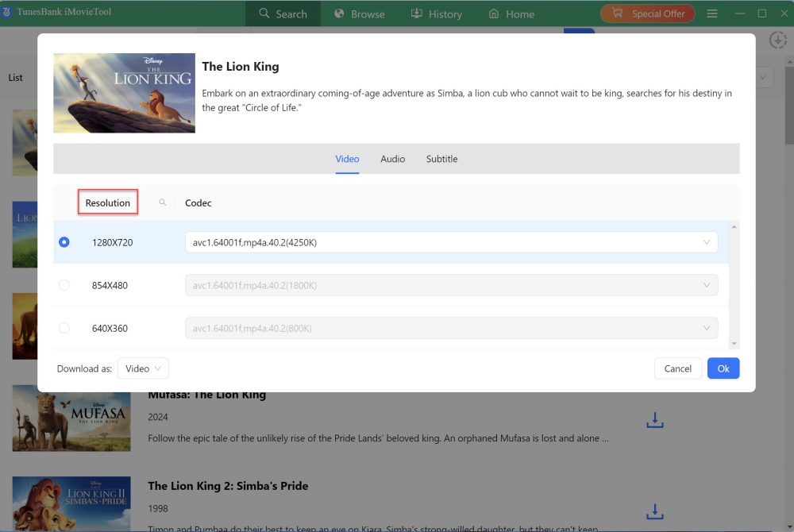The height and width of the screenshot is (532, 794).
Task: Click the 1998 year label
Action: point(157,508)
